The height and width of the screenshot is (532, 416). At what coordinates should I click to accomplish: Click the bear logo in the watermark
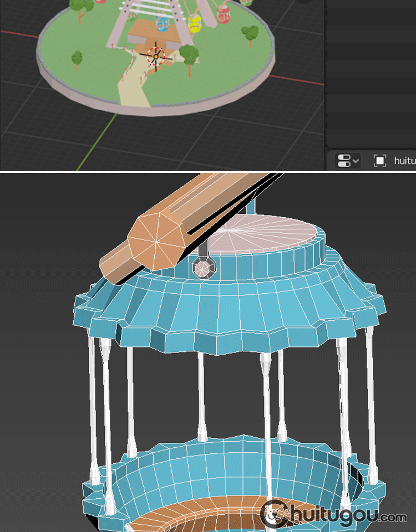click(x=273, y=515)
